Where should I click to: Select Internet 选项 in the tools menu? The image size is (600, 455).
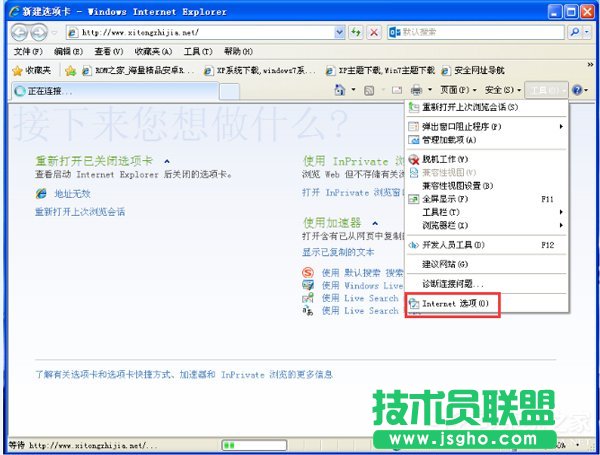pos(455,302)
